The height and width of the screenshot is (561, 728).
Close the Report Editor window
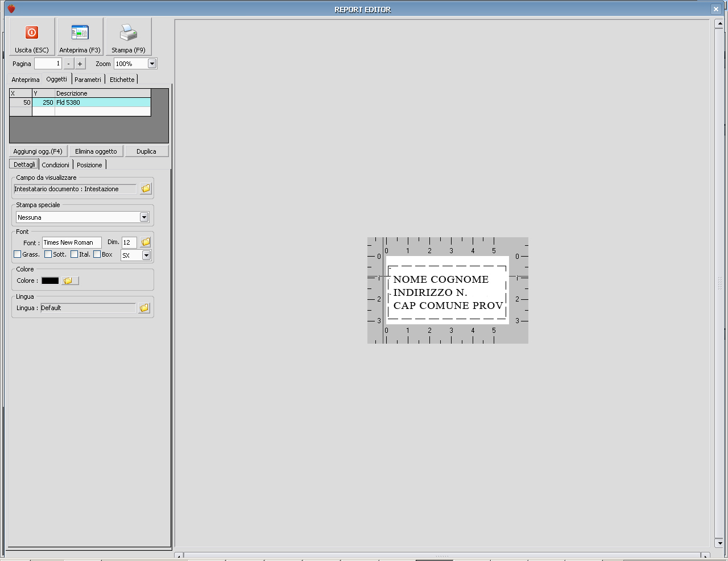(716, 9)
